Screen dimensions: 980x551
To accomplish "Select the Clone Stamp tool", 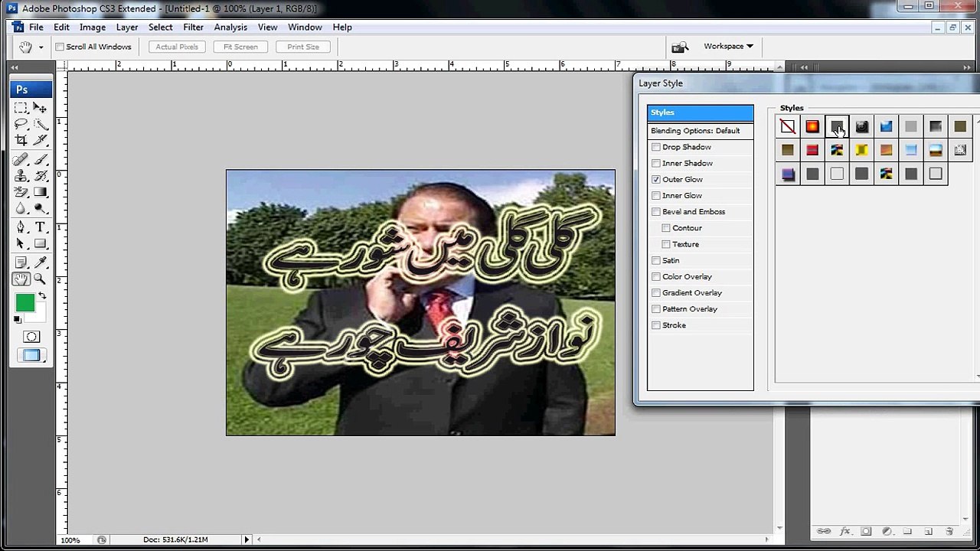I will pyautogui.click(x=21, y=175).
